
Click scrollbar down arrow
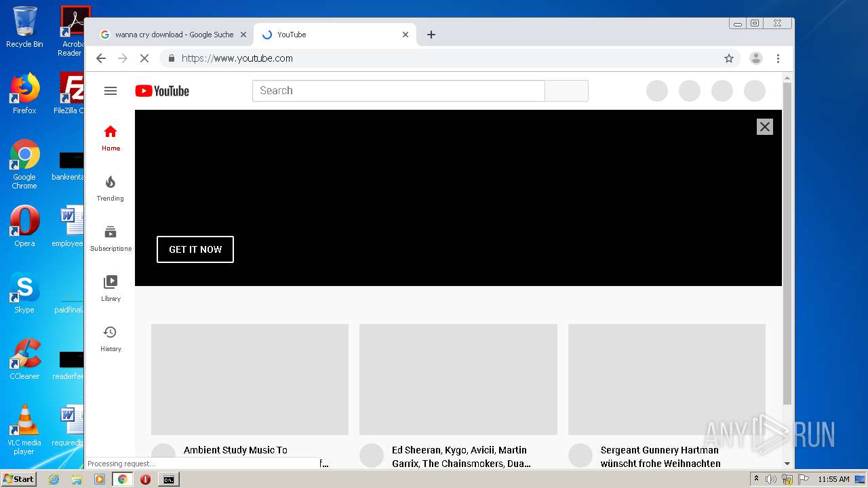click(x=787, y=464)
